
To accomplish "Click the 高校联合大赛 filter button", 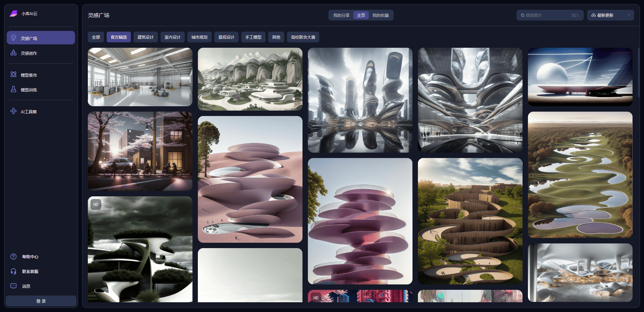I will click(303, 37).
